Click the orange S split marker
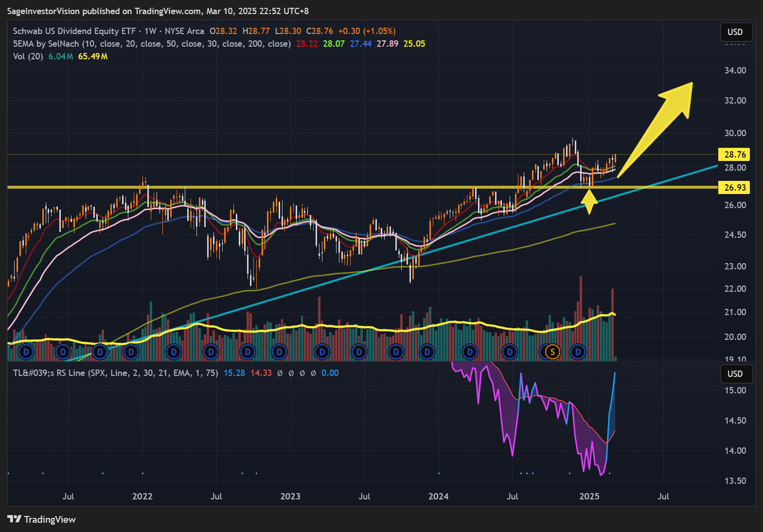 tap(552, 352)
